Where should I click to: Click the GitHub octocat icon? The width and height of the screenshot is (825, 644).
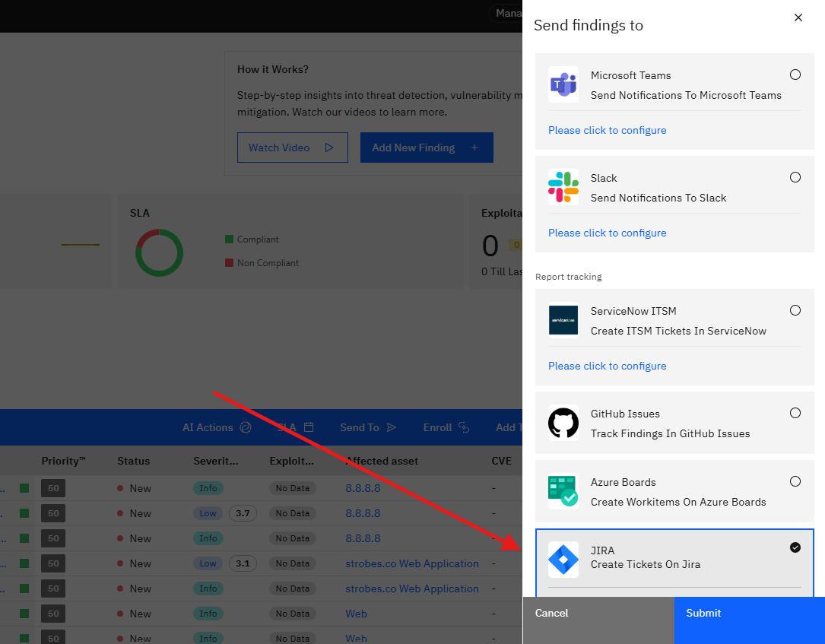[563, 423]
